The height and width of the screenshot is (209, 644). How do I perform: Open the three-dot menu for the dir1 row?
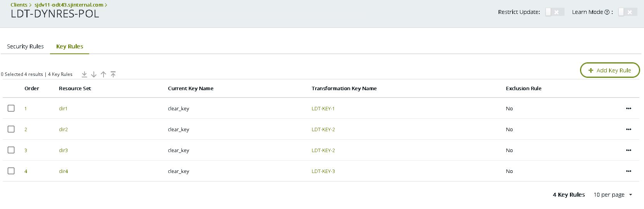(628, 109)
